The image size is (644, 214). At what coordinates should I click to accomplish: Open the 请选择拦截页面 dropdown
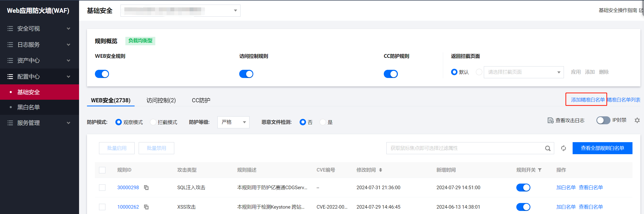pos(523,72)
